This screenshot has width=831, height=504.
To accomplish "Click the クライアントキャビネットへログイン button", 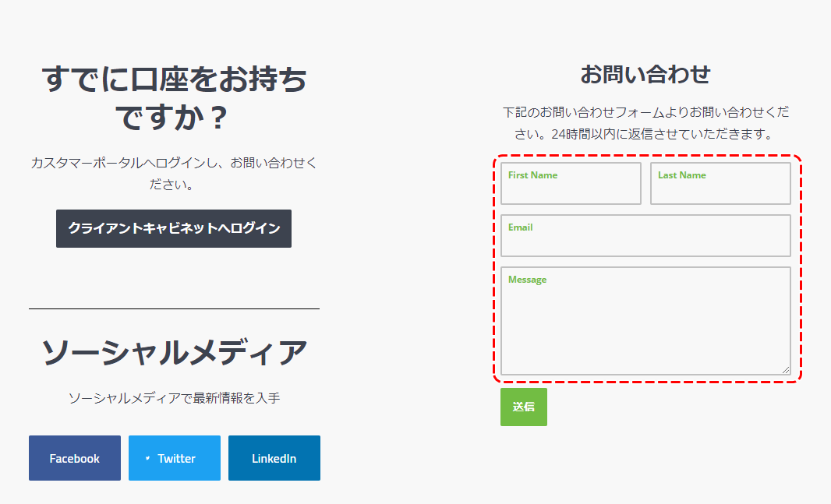I will (x=174, y=228).
